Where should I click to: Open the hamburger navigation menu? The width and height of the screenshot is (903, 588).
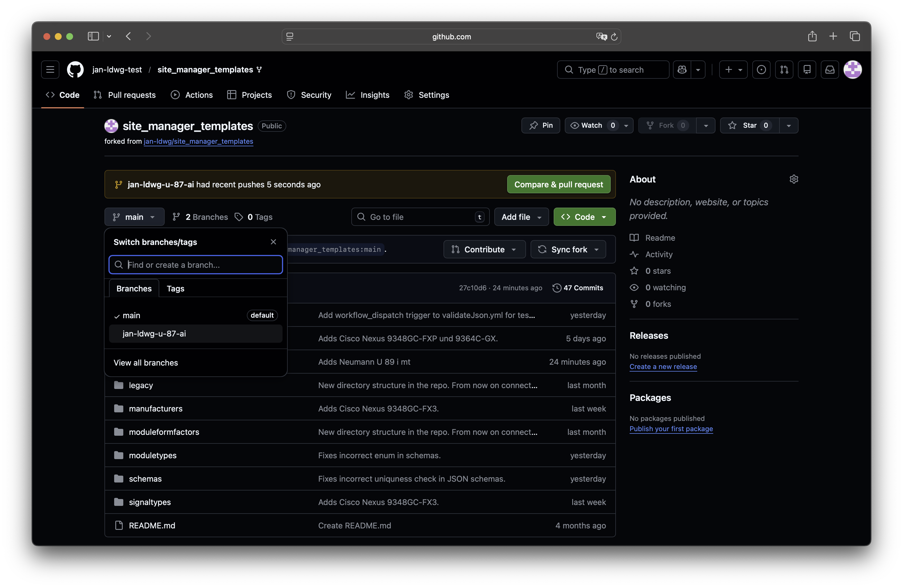coord(50,70)
